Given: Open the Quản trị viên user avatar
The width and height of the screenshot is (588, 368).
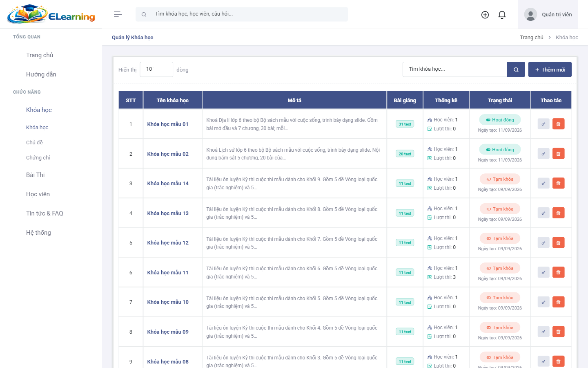Looking at the screenshot, I should coord(530,15).
